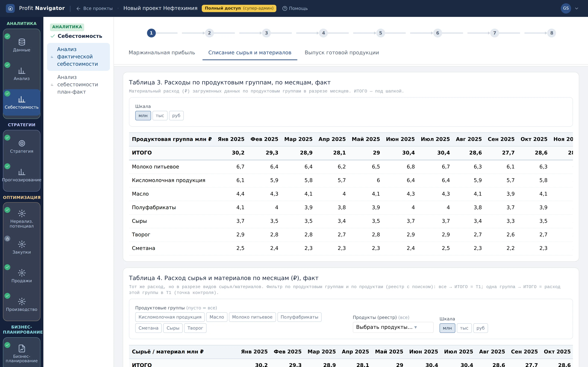The height and width of the screenshot is (367, 588).
Task: Open the Производство section
Action: 22,305
